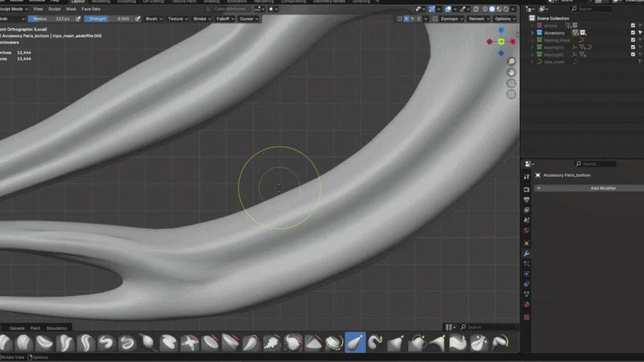Click the blue Z axis on navigation gizmo
This screenshot has height=362, width=644.
(x=501, y=30)
